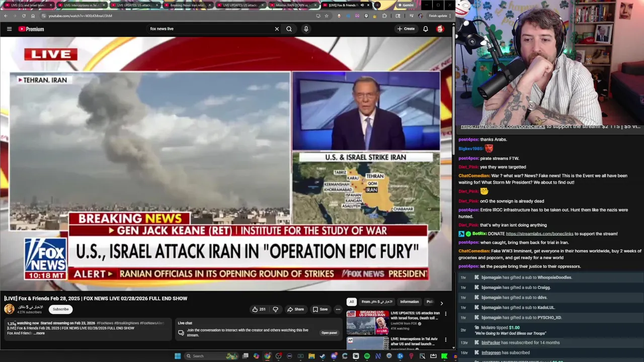Select the 'Information' filter chip
The height and width of the screenshot is (362, 644).
(x=409, y=302)
